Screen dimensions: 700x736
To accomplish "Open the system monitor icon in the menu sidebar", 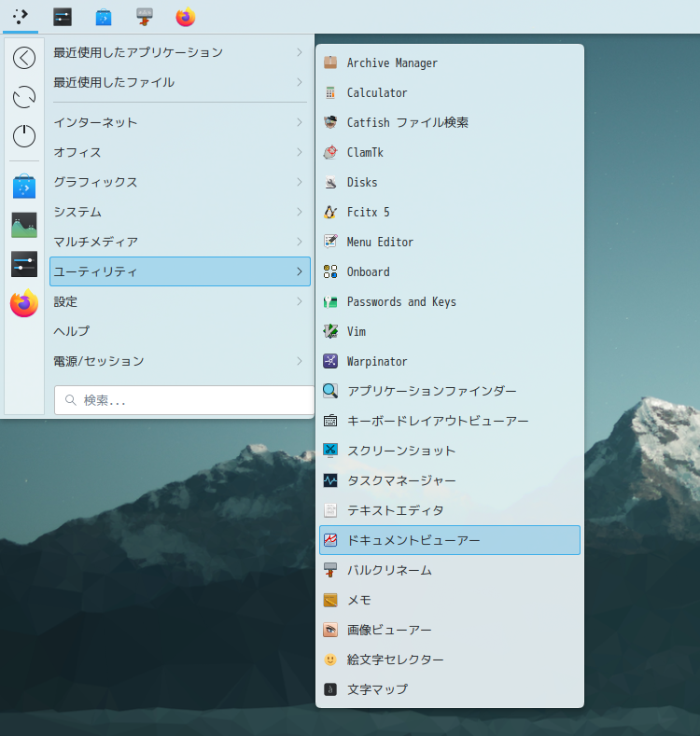I will tap(24, 226).
